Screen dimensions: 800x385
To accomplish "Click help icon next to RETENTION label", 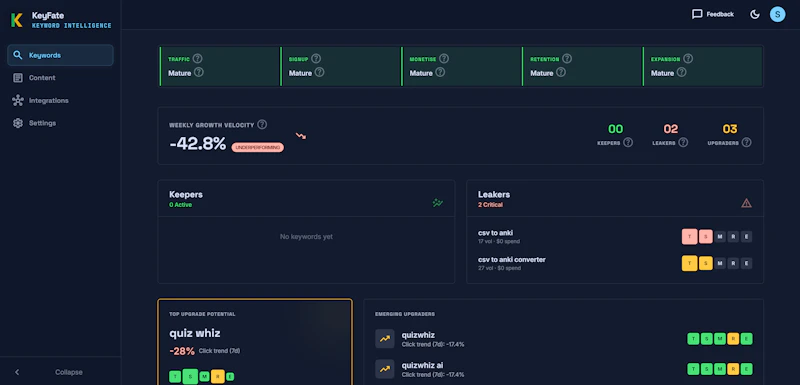I will [x=567, y=59].
